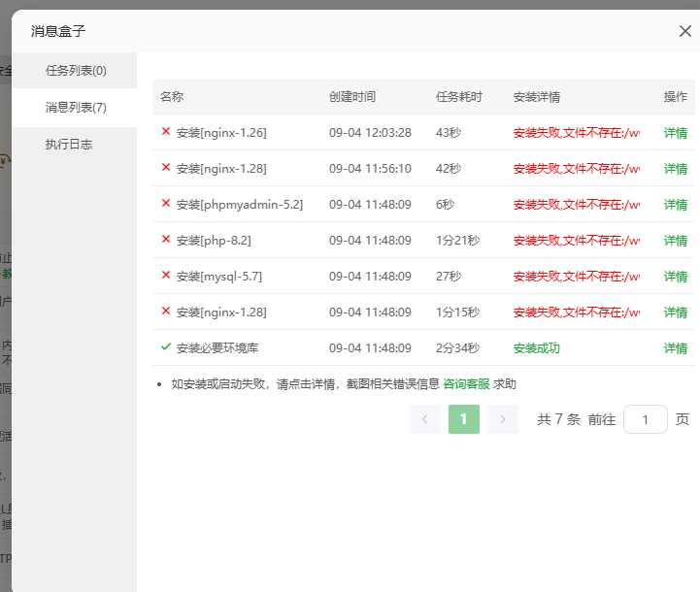Click duration 43秒 cell

[x=449, y=133]
